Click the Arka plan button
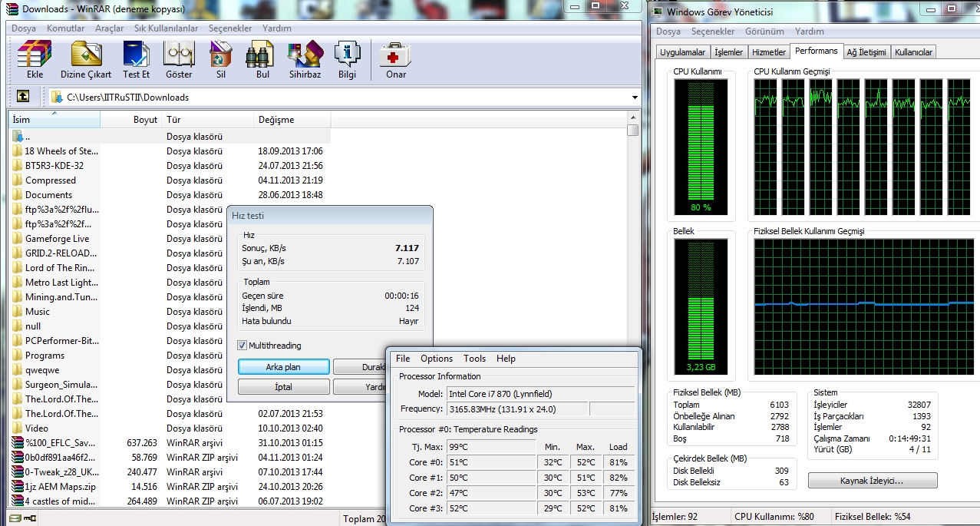980x526 pixels. point(284,367)
